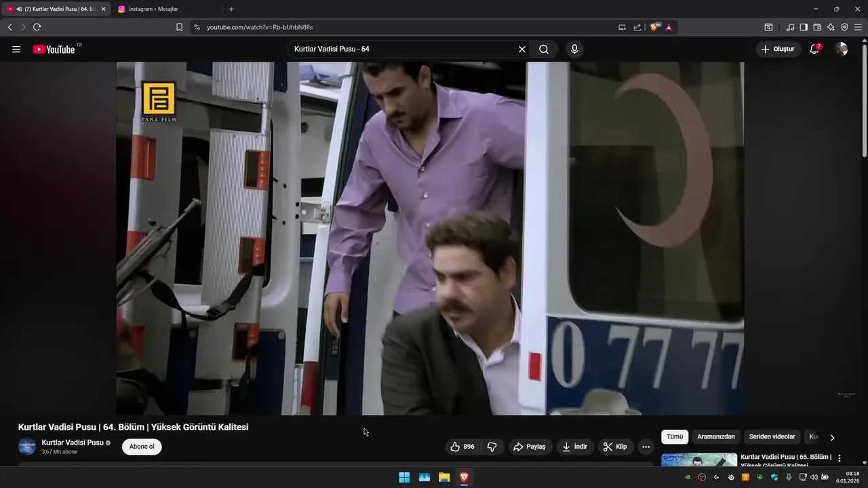The image size is (868, 488).
Task: Close the Kurtlar Vadisi Pusu browser tab
Action: pos(104,9)
